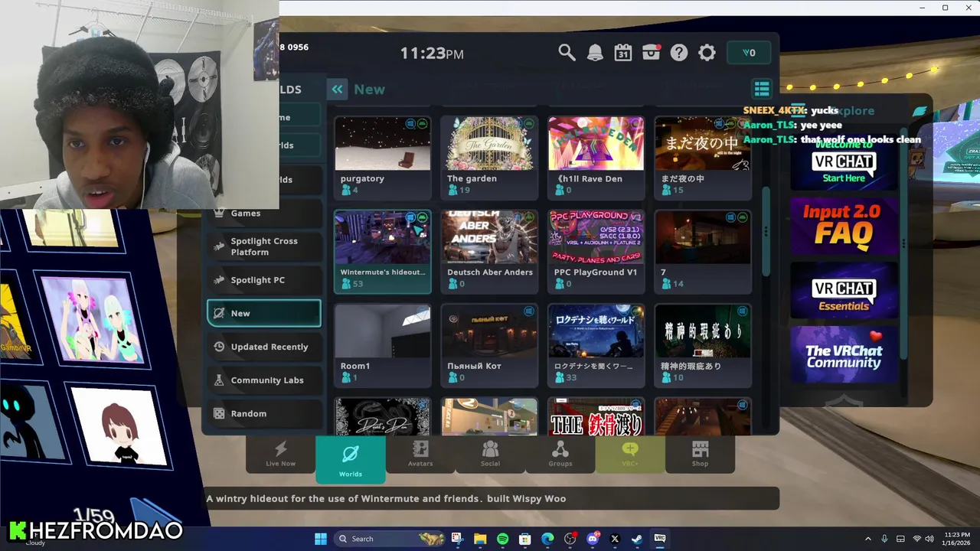The width and height of the screenshot is (980, 551).
Task: Open the Пьяный Кот world tile
Action: (489, 345)
